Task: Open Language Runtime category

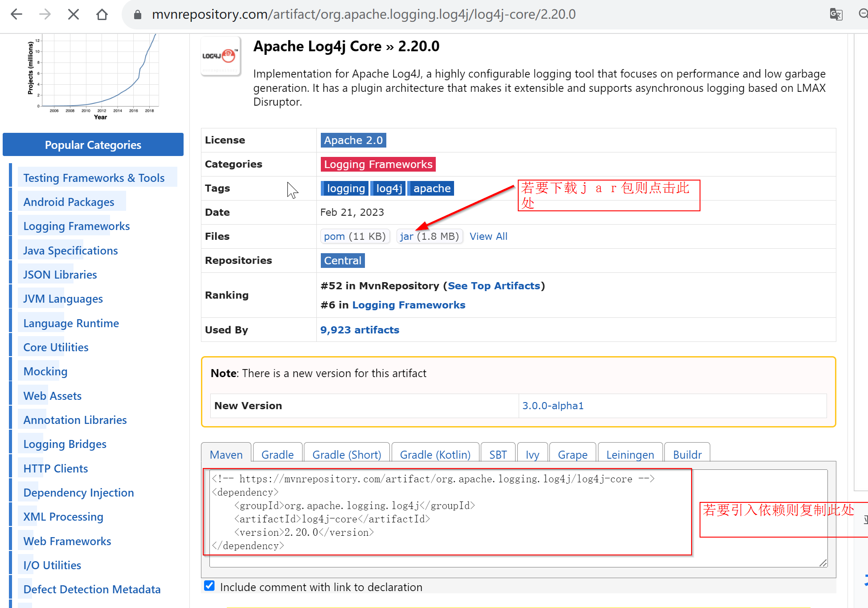Action: click(x=71, y=323)
